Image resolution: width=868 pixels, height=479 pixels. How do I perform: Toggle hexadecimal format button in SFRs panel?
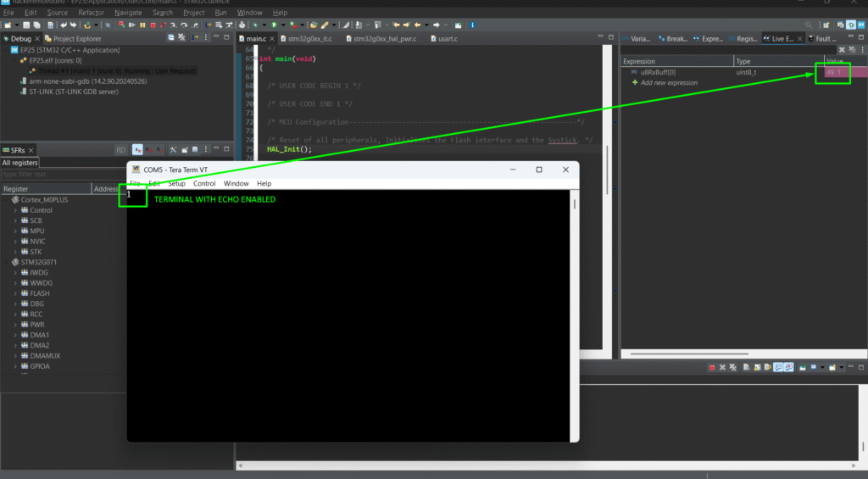click(137, 150)
